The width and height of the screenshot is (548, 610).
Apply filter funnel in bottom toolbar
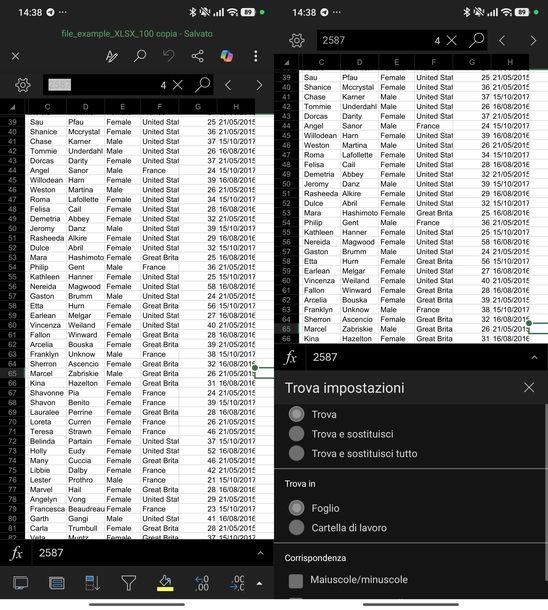(x=128, y=583)
